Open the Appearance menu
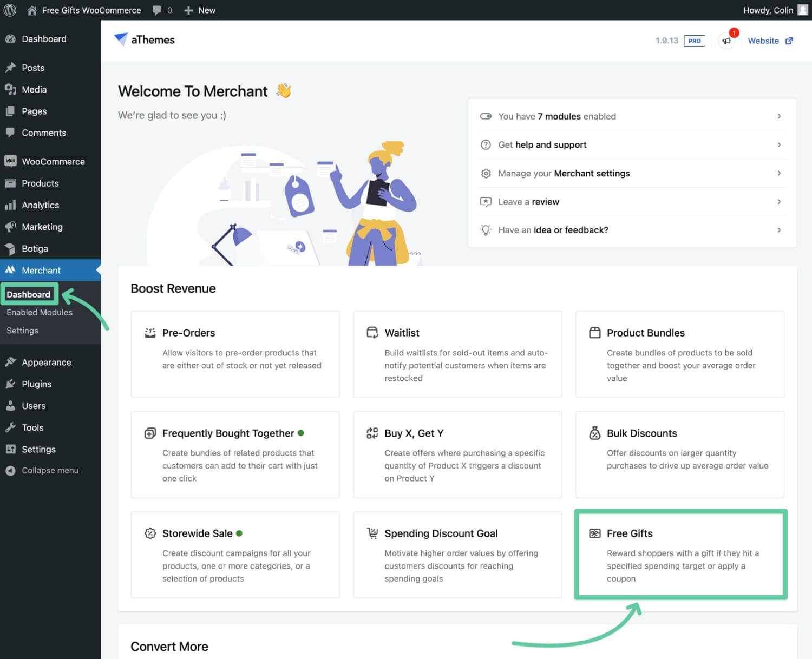Image resolution: width=812 pixels, height=659 pixels. [x=50, y=363]
